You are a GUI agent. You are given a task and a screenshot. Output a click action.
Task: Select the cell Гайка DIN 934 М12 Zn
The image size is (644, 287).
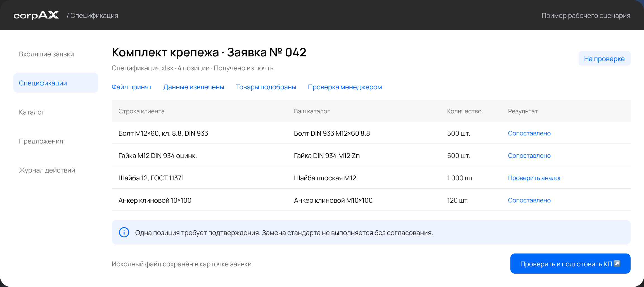[x=327, y=156]
